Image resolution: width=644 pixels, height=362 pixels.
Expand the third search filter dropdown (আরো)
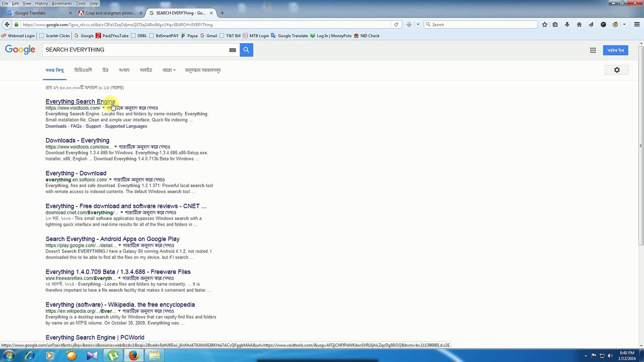tap(169, 70)
